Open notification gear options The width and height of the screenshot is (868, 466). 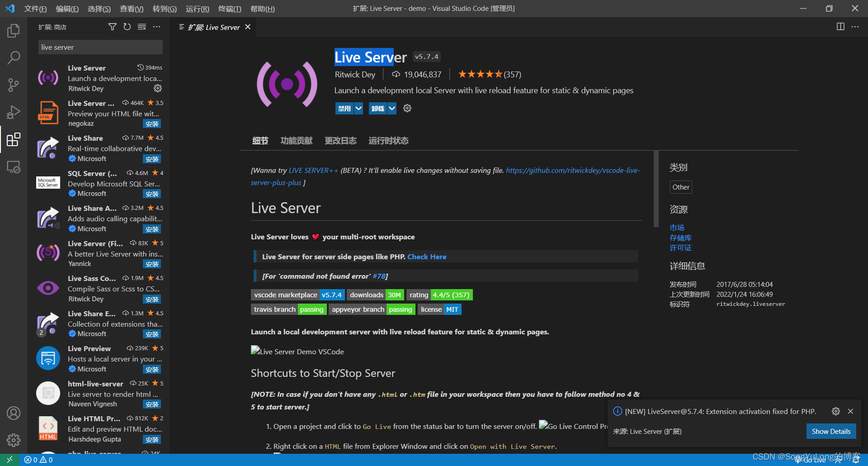[x=836, y=411]
